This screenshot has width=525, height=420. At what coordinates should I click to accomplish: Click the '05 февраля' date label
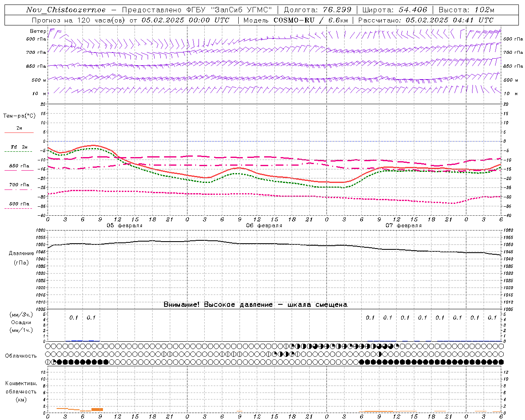(125, 226)
